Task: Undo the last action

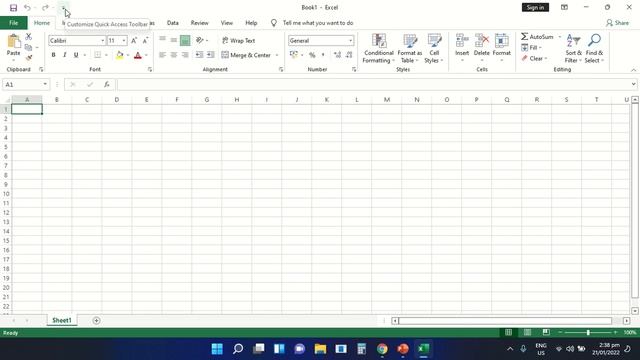Action: pyautogui.click(x=27, y=8)
